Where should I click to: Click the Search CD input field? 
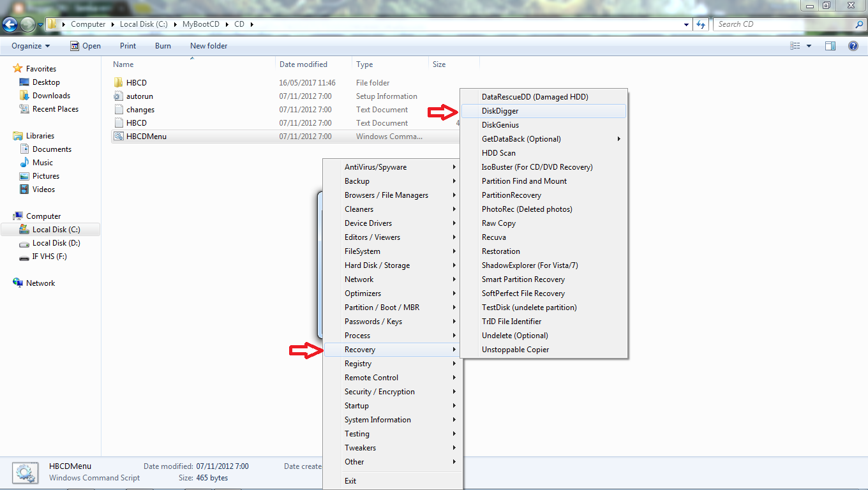point(784,24)
